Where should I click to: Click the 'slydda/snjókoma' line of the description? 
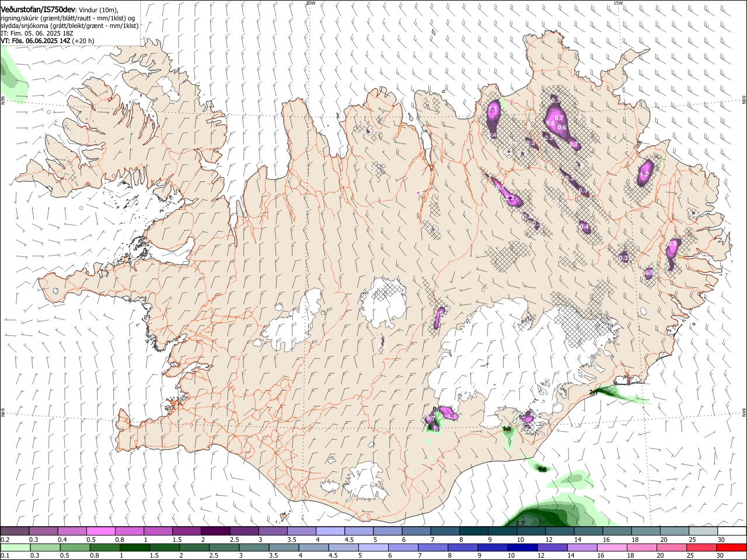[70, 26]
